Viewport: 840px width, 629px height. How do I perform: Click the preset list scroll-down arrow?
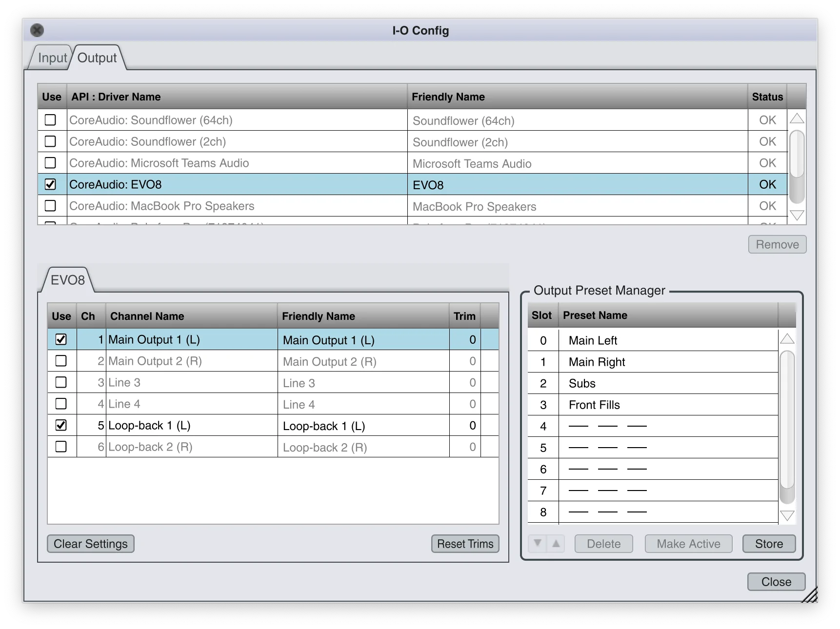point(787,515)
